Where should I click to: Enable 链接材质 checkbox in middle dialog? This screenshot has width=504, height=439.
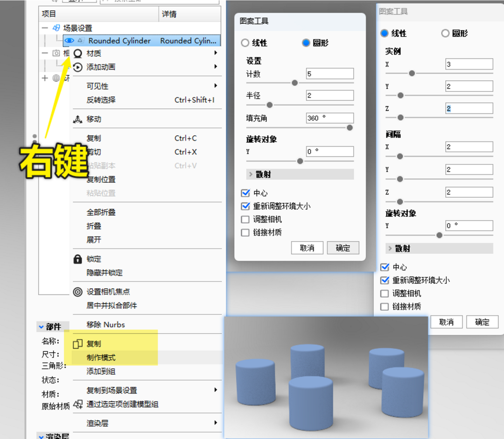245,232
